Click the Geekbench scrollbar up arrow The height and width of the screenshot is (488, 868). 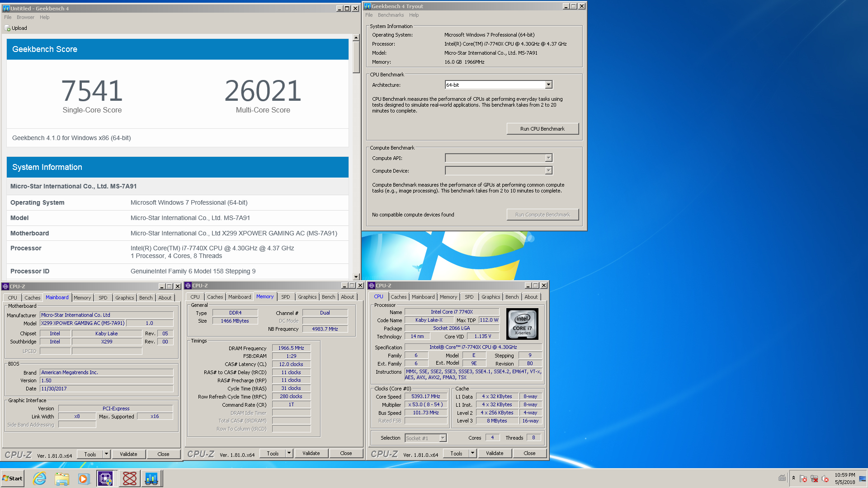coord(356,38)
